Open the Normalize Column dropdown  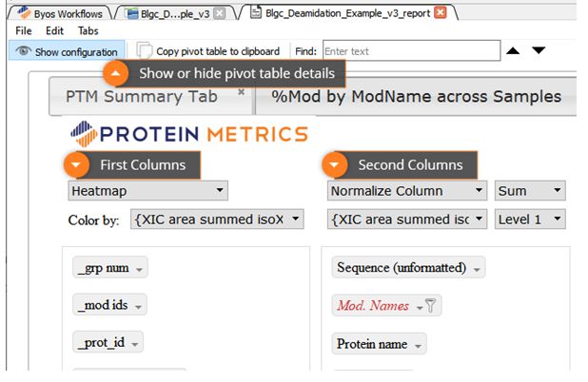406,191
